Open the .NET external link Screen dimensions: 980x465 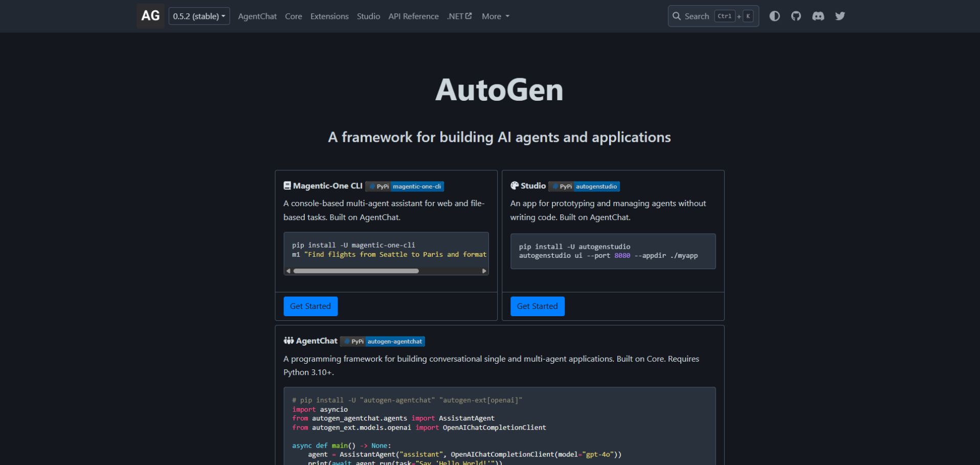pos(459,16)
